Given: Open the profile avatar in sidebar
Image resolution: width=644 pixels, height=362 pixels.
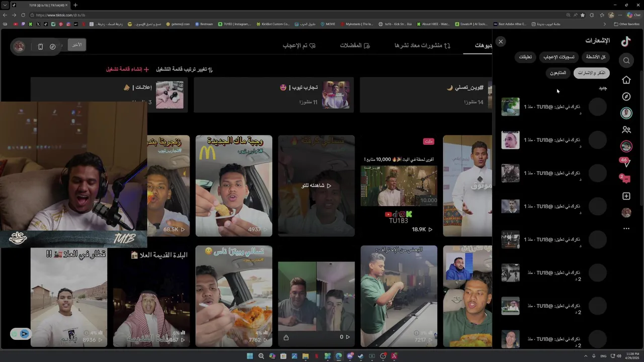Looking at the screenshot, I should [x=626, y=213].
